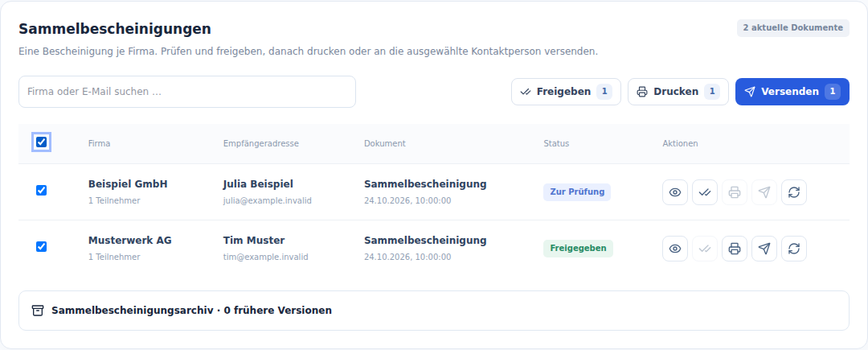Regenerate the Musterwerk AG document (refresh icon)
This screenshot has width=868, height=350.
tap(794, 249)
